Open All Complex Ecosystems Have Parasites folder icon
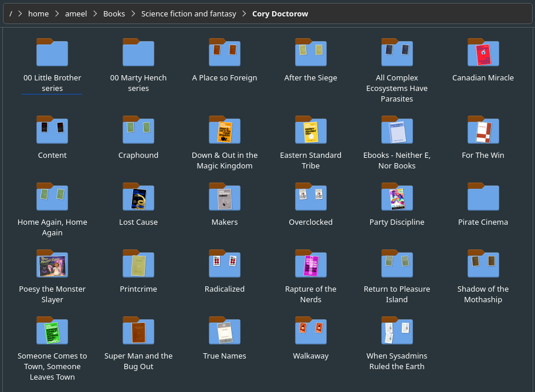Screen dimensions: 535x392 pos(397,52)
